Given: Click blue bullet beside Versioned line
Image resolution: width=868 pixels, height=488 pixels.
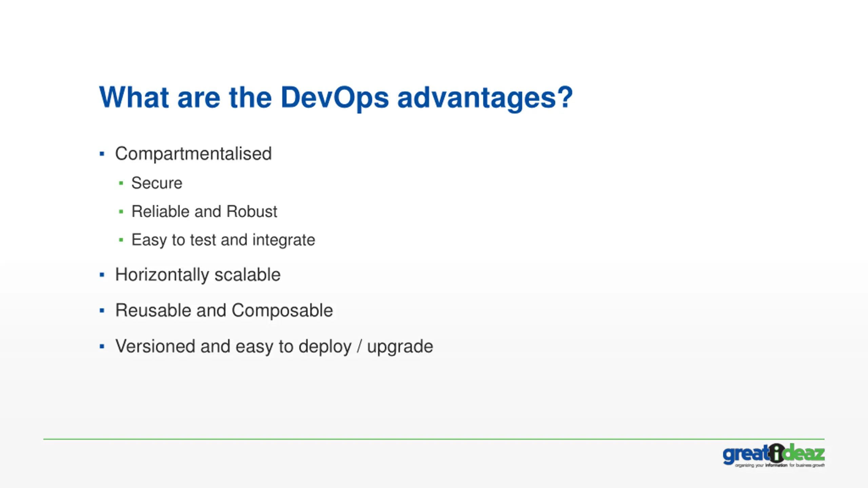Looking at the screenshot, I should coord(102,346).
